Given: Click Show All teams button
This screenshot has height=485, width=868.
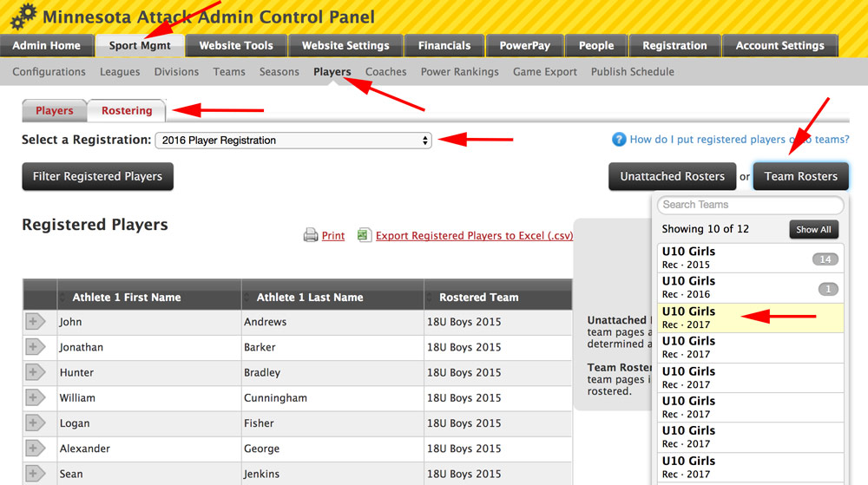Looking at the screenshot, I should (x=814, y=230).
